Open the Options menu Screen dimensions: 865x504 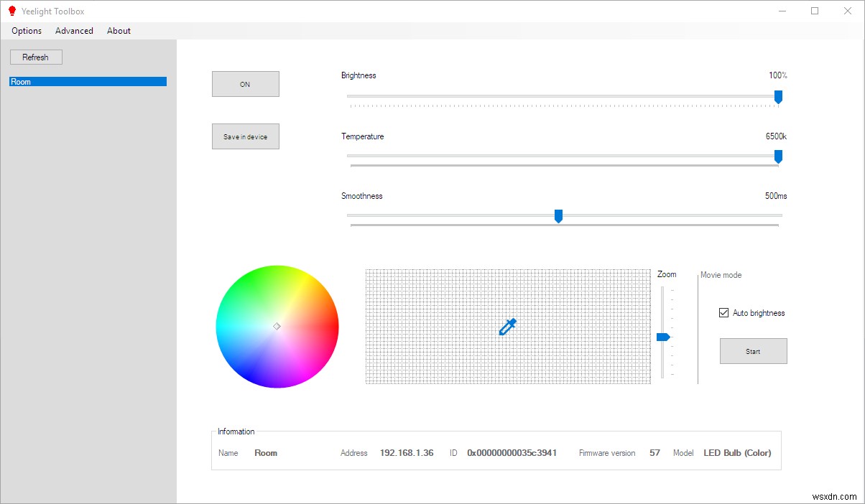26,30
